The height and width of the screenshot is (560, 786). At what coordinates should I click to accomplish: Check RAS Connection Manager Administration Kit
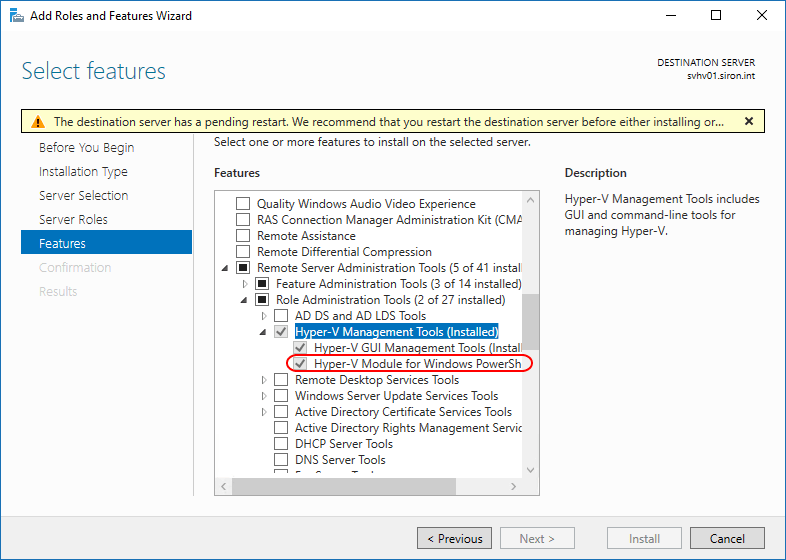[243, 220]
